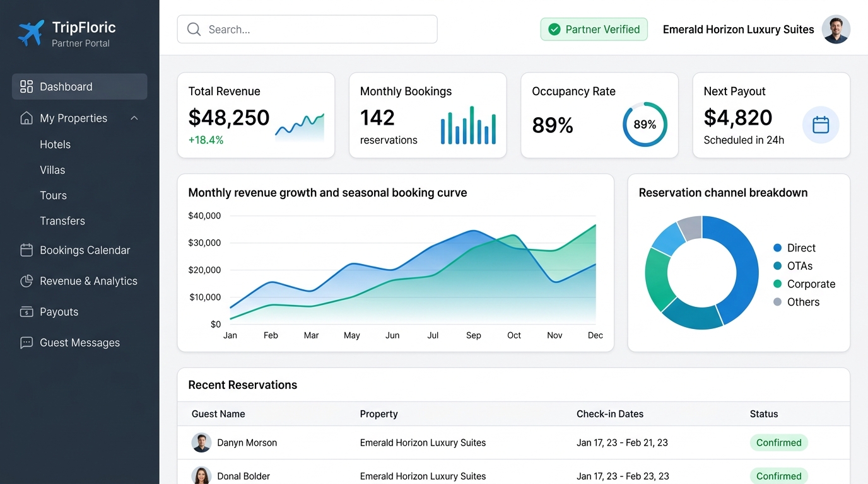Click the Next Payout calendar icon

click(821, 125)
